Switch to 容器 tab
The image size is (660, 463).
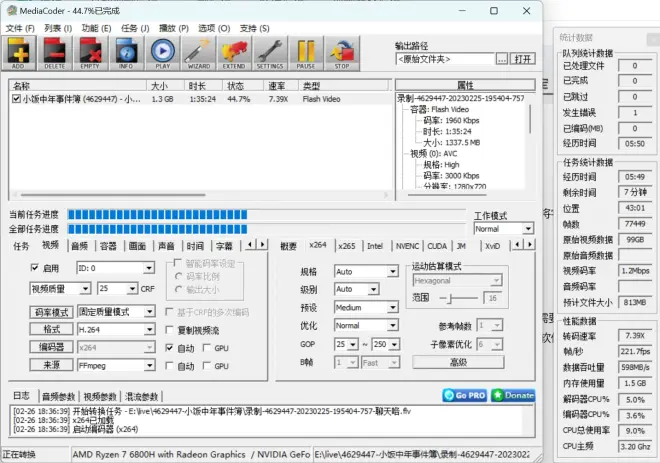[108, 246]
